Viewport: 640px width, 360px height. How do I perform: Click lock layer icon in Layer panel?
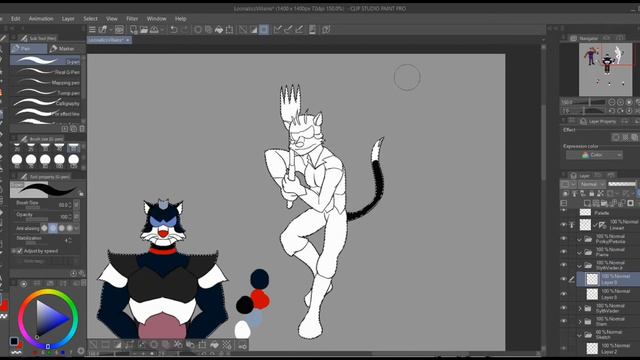[591, 193]
